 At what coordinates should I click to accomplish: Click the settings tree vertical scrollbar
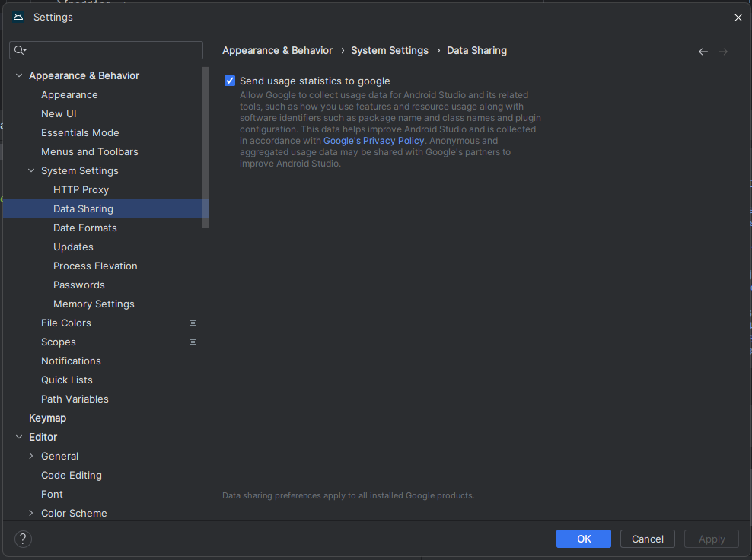click(x=206, y=146)
